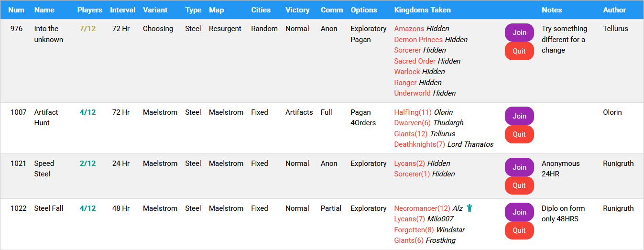
Task: Quit the Speed Steel game
Action: pos(519,185)
